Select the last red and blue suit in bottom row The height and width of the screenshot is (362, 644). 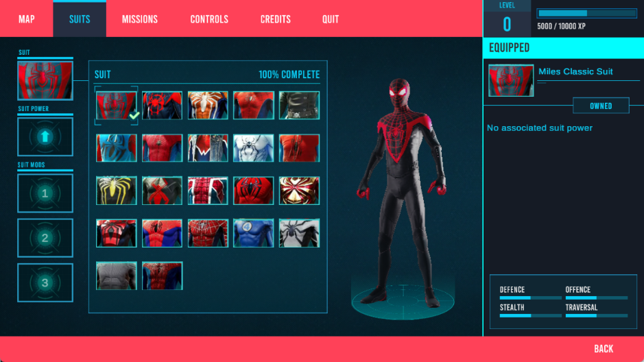(163, 276)
